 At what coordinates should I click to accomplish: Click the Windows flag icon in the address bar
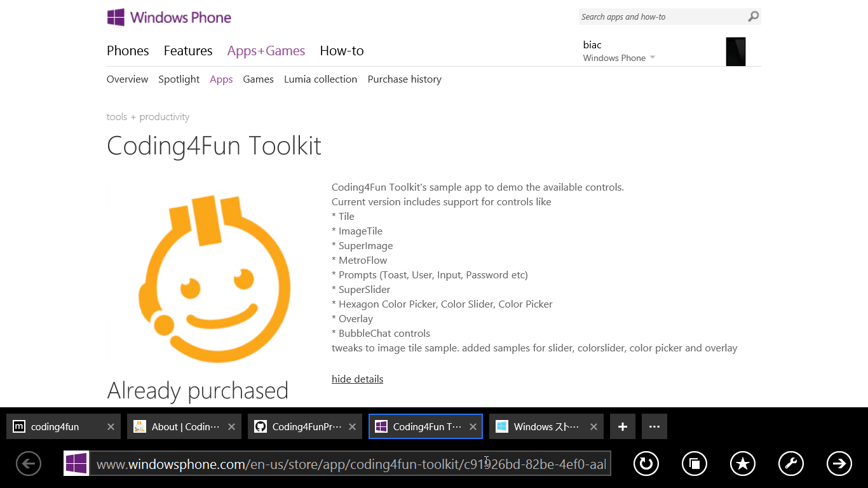point(76,464)
